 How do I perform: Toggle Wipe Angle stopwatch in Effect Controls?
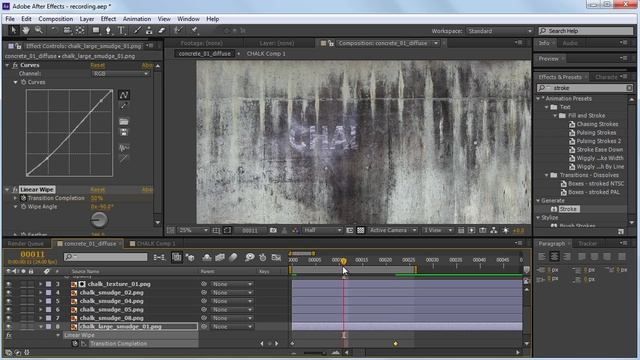point(23,207)
